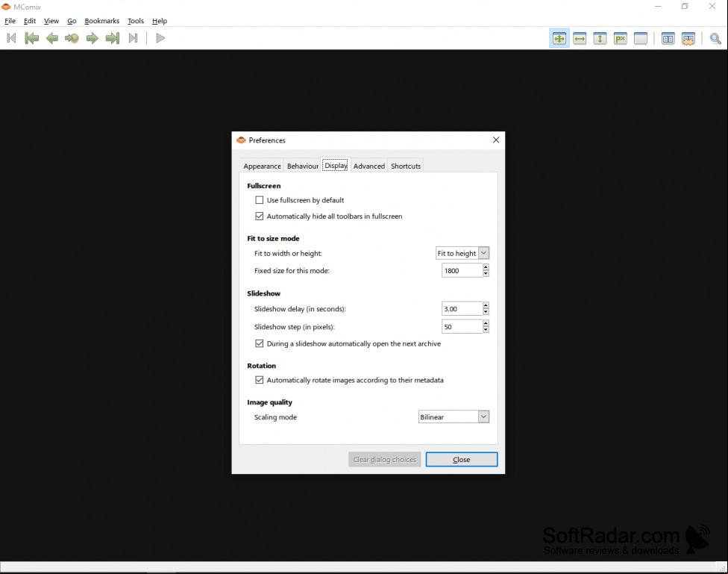
Task: Uncheck 'Automatically hide all toolbars in fullscreen'
Action: 259,216
